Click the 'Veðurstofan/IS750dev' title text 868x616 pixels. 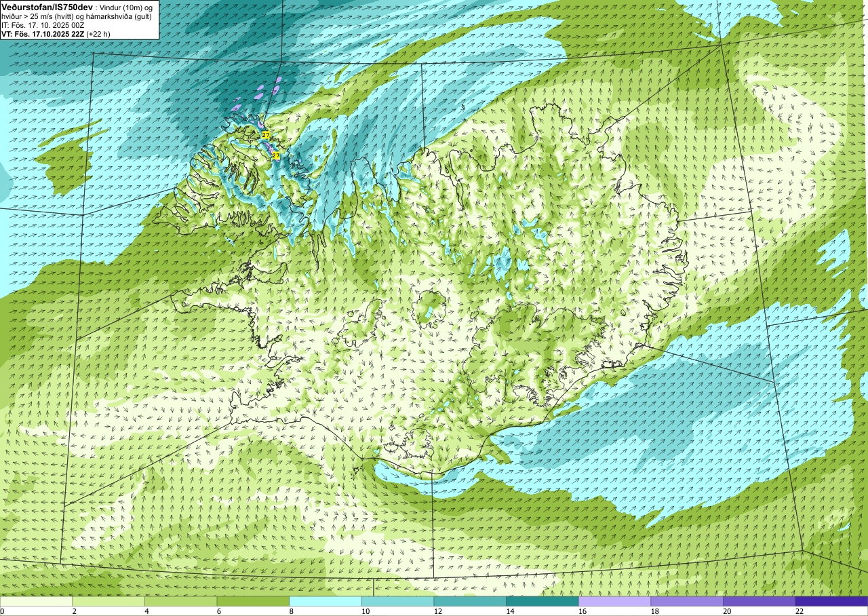tap(47, 7)
